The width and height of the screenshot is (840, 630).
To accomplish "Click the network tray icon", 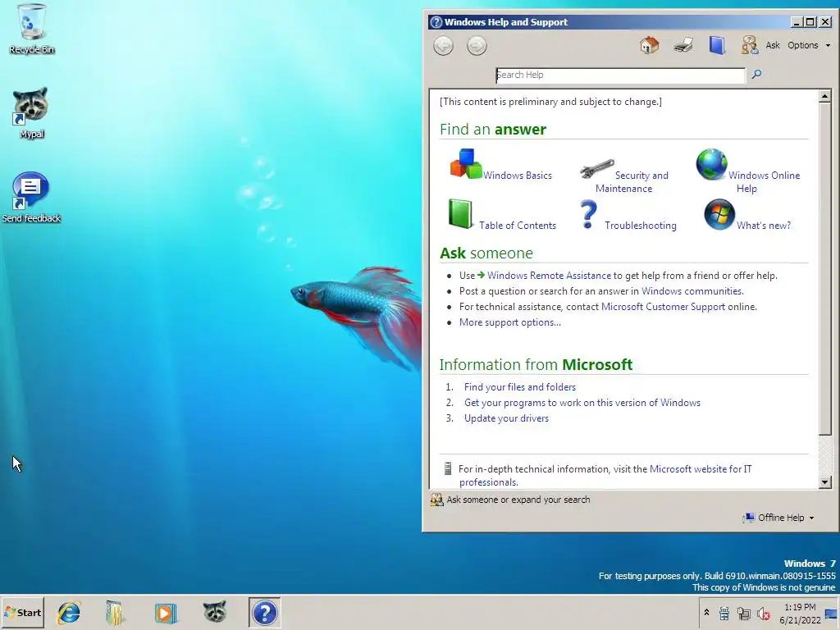I will tap(743, 614).
